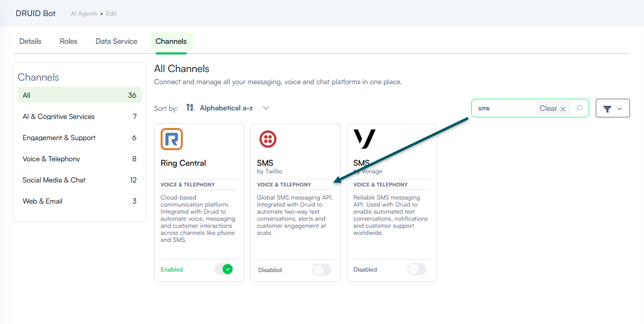Disable the Ring Central channel toggle
Viewport: 644px width, 324px height.
tap(224, 269)
